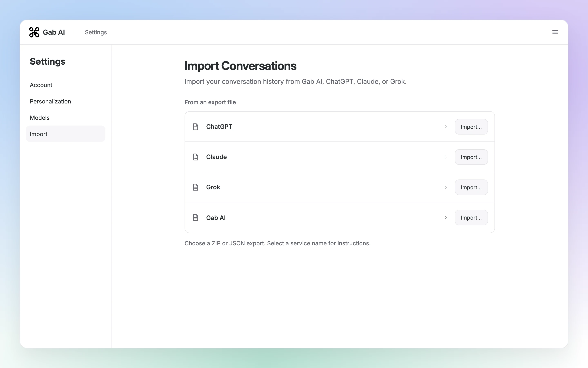
Task: Click Import button for ChatGPT
Action: click(x=471, y=127)
